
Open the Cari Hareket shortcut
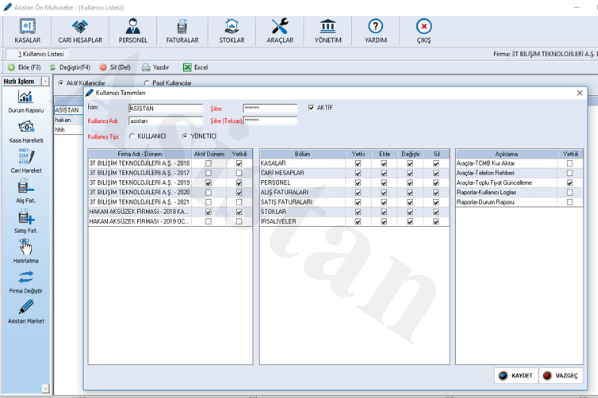(26, 161)
